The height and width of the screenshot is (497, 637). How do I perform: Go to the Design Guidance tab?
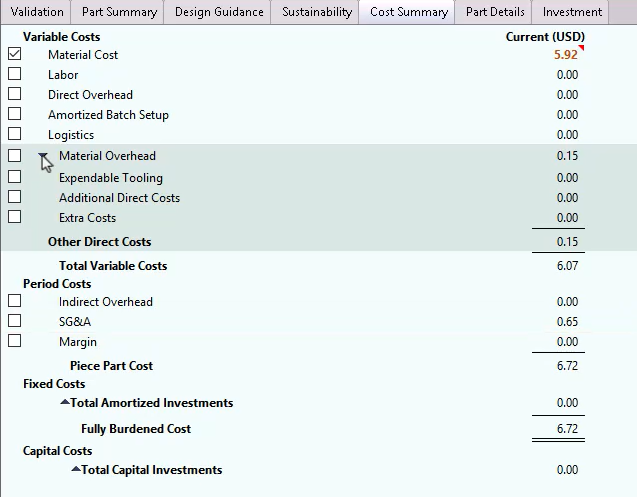point(219,12)
